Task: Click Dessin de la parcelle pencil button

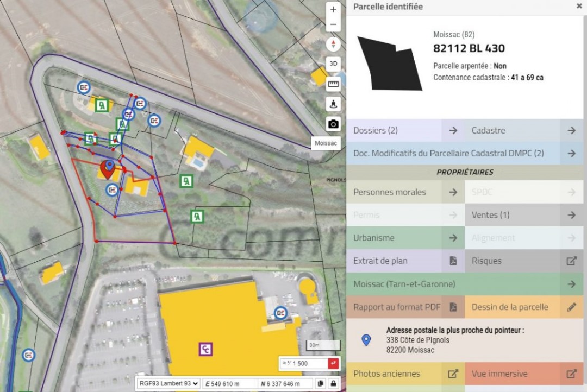Action: (523, 307)
